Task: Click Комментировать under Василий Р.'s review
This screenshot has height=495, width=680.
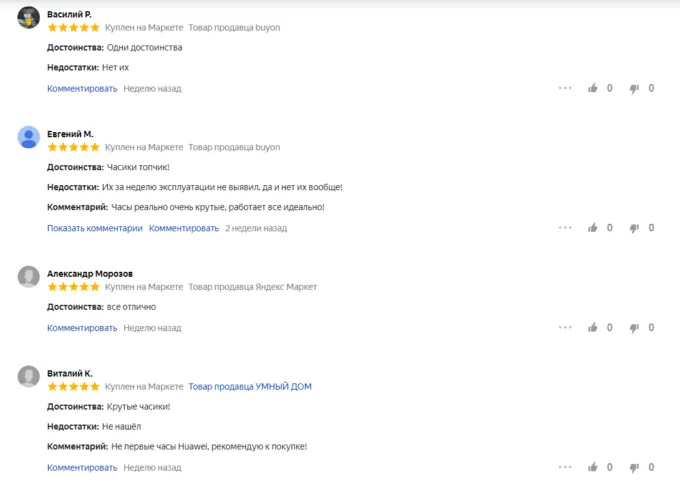Action: tap(82, 88)
